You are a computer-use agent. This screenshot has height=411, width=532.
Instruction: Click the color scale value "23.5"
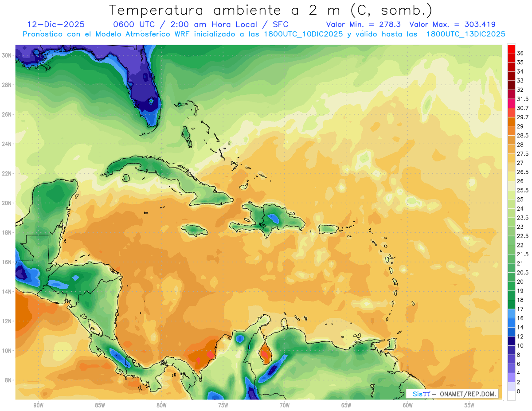[523, 218]
